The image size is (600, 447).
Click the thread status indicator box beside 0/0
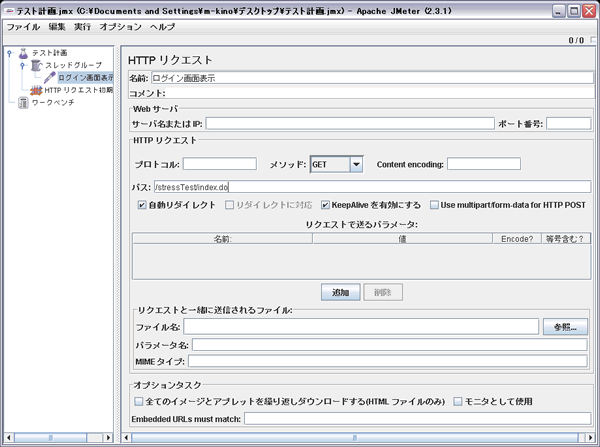(591, 41)
